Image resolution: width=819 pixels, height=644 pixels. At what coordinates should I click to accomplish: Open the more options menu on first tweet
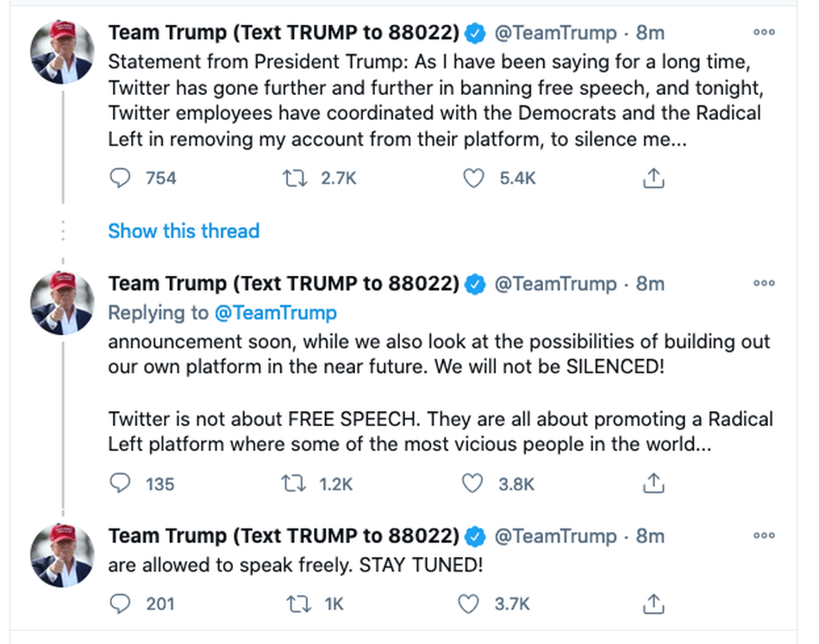tap(764, 33)
